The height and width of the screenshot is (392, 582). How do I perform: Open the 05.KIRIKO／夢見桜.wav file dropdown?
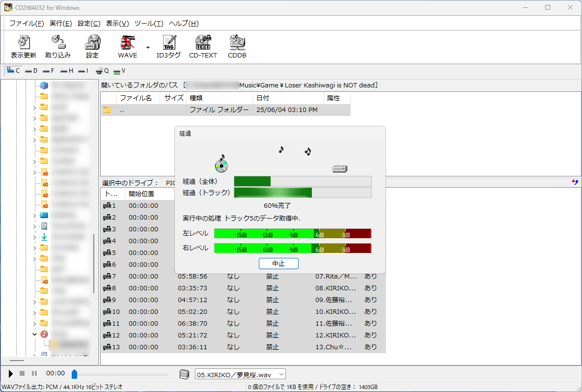pyautogui.click(x=240, y=374)
